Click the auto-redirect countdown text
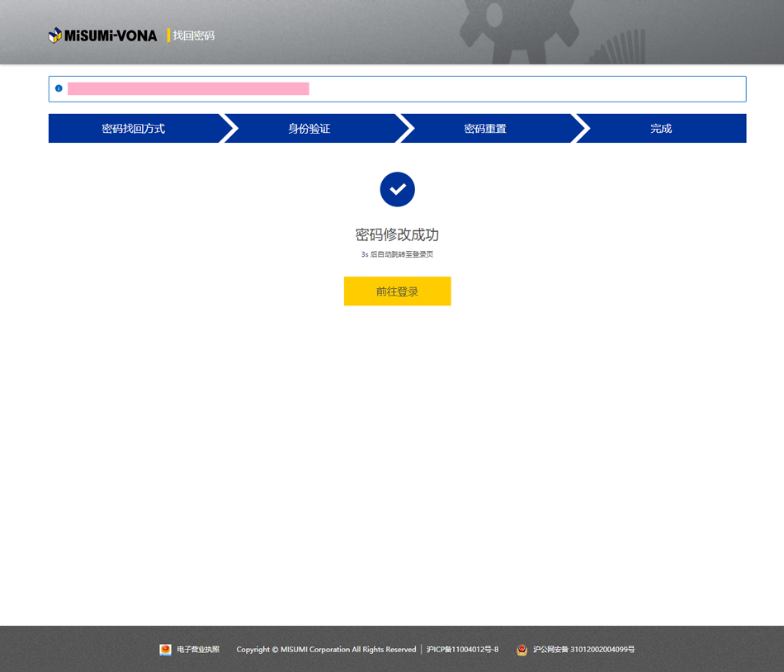This screenshot has height=672, width=784. 397,254
